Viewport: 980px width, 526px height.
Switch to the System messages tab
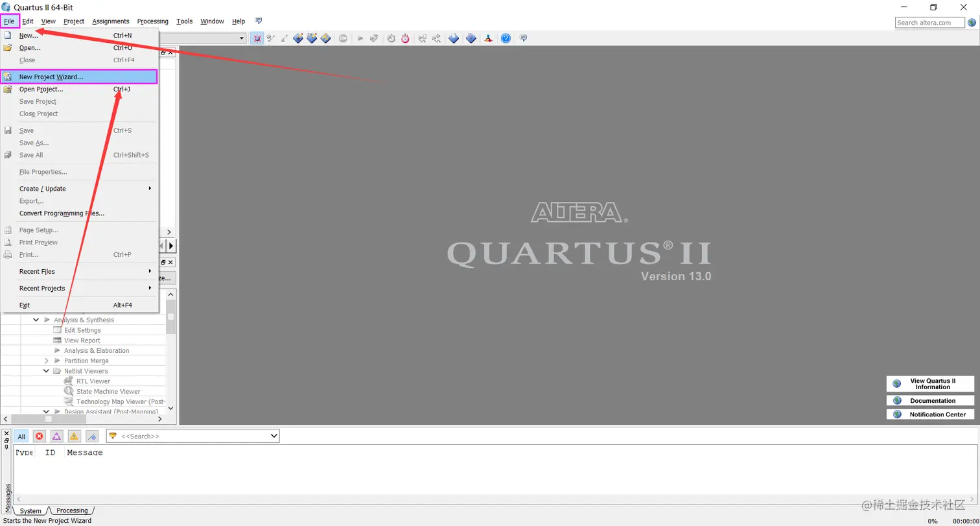(x=30, y=511)
